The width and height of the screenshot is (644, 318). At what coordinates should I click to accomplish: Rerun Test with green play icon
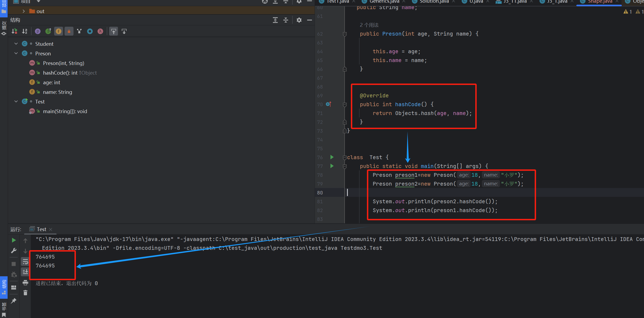click(x=14, y=240)
